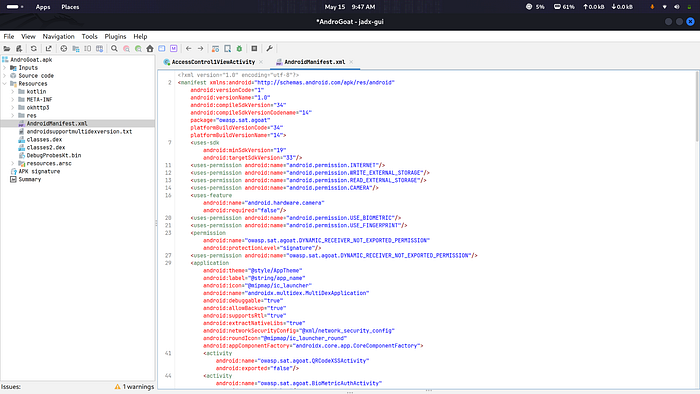Screen dimensions: 700x394
Task: Click the Sync with editor toolbar icon
Action: [63, 49]
